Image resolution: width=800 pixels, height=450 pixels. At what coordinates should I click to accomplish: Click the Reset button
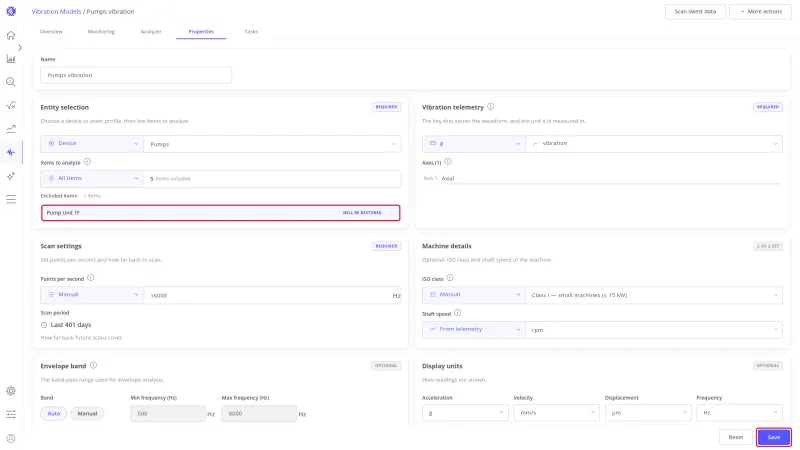(x=736, y=437)
